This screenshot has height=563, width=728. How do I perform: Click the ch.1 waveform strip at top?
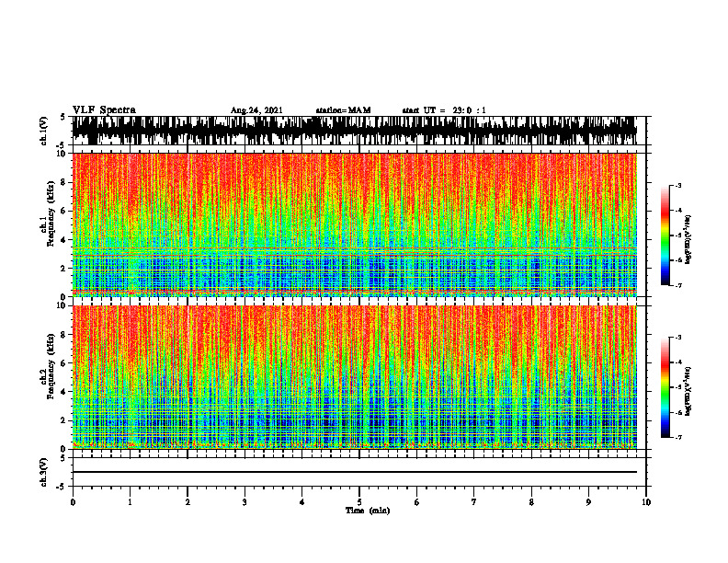[354, 131]
